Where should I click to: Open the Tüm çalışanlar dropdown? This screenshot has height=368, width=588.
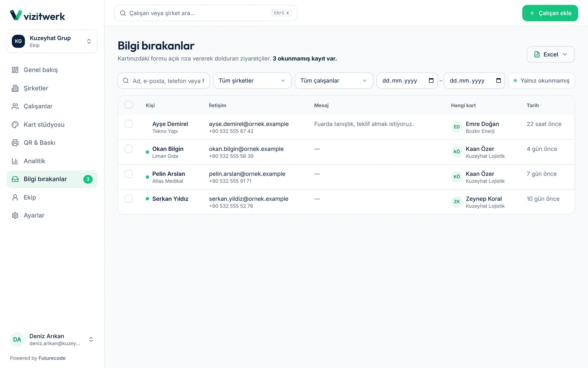[334, 81]
